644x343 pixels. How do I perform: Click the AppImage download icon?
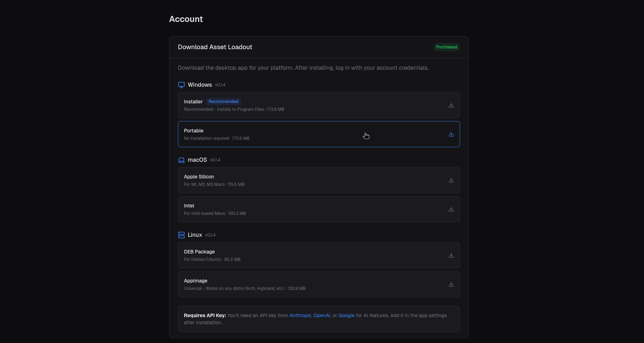451,284
